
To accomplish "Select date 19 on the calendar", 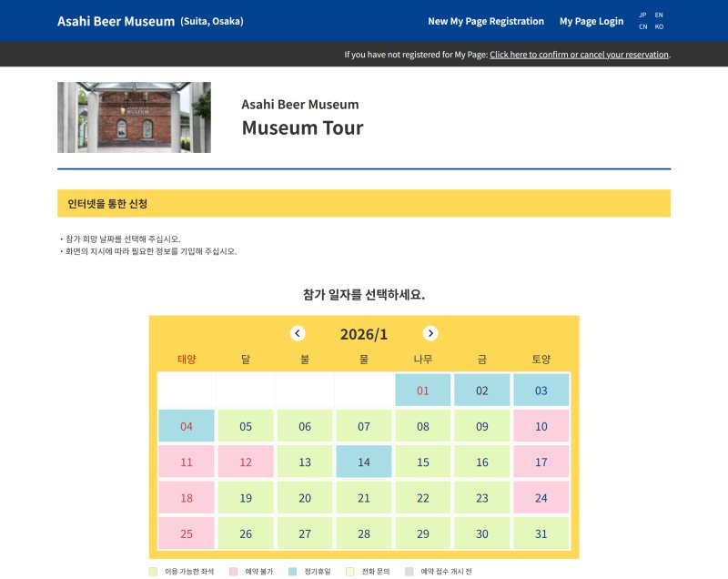I will [x=246, y=497].
